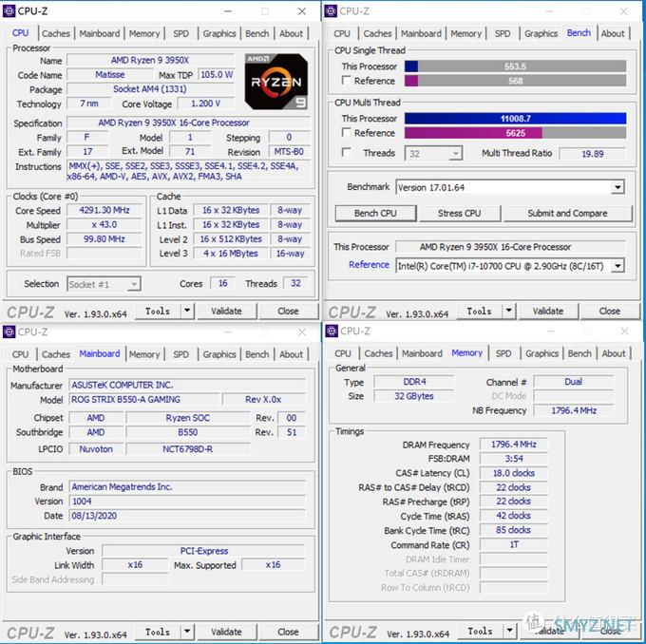
Task: Expand Tools dropdown arrow in Memory window
Action: (x=509, y=631)
